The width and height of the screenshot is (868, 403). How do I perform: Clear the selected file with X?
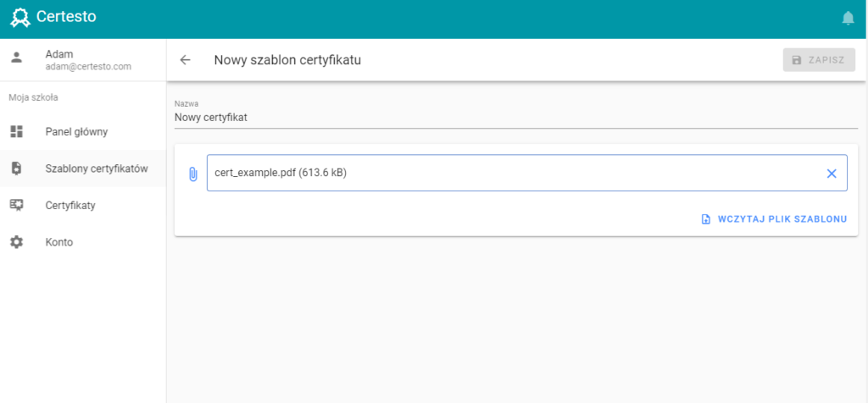point(831,174)
